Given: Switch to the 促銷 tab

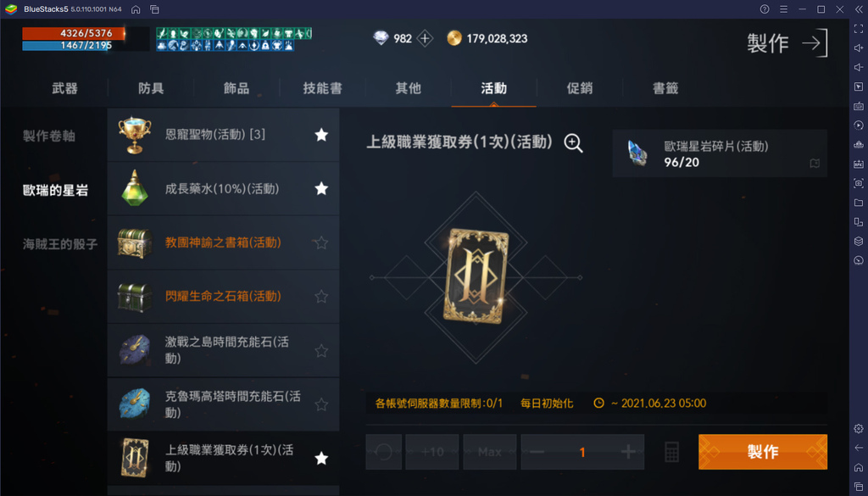Looking at the screenshot, I should tap(580, 88).
